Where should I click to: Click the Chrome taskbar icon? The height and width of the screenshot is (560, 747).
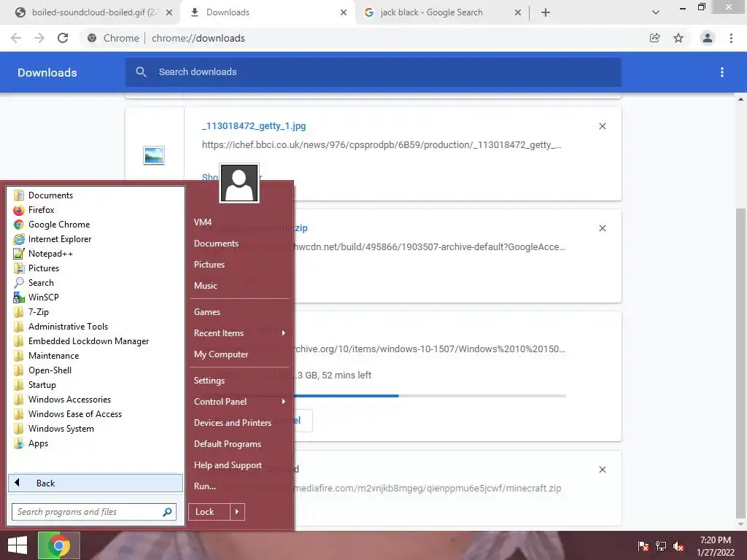[58, 545]
